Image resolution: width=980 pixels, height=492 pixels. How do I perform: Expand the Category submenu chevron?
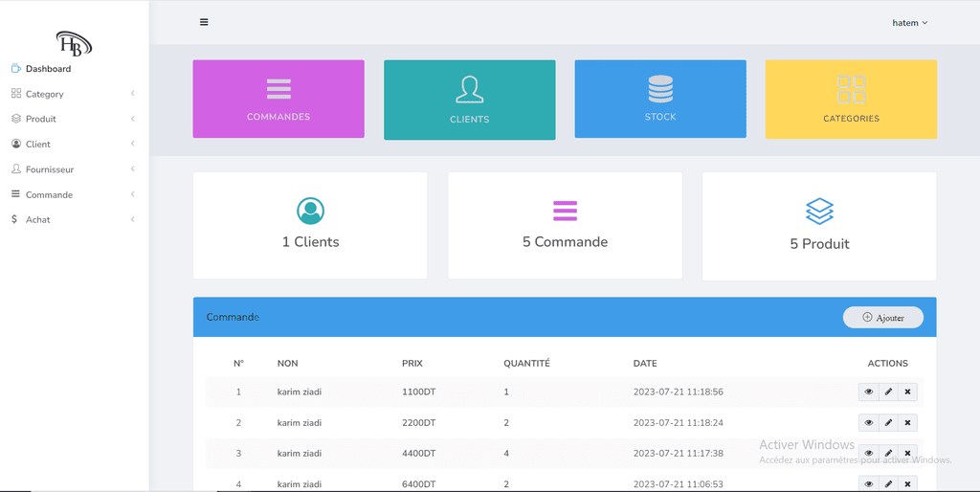coord(132,93)
